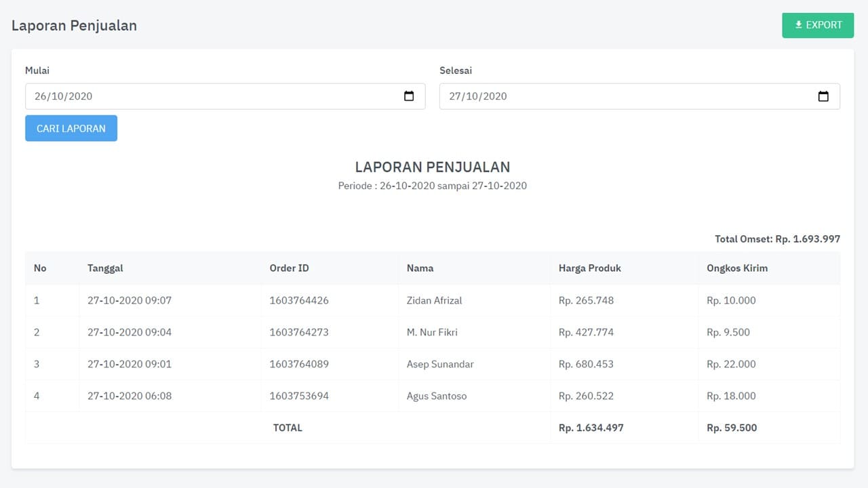The width and height of the screenshot is (868, 488).
Task: Select the M. Nur Fikri name cell
Action: point(432,332)
